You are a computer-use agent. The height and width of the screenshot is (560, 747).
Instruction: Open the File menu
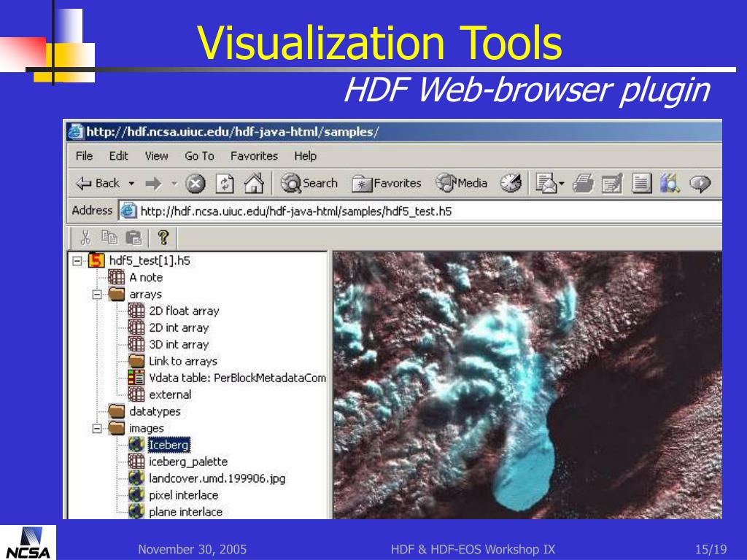point(85,156)
